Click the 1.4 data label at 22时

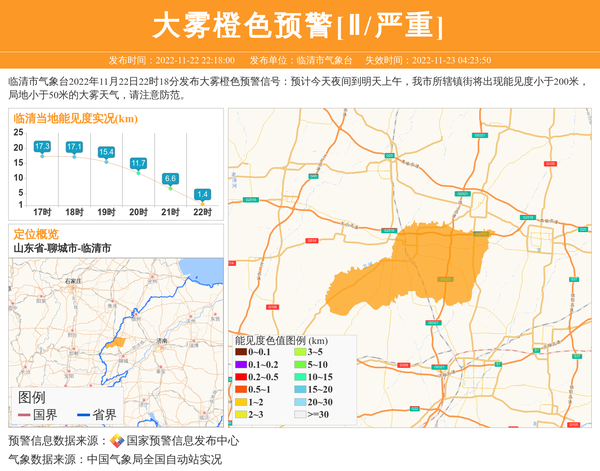[202, 194]
